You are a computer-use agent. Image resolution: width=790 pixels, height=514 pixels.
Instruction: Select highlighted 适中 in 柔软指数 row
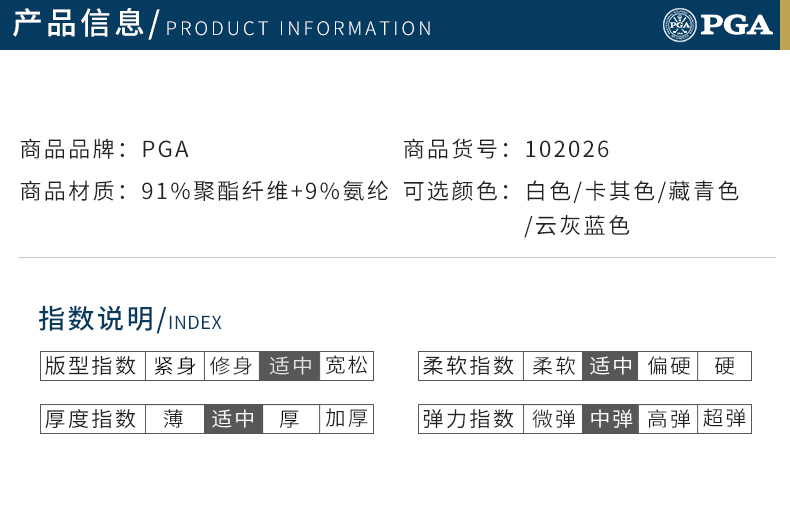click(610, 366)
